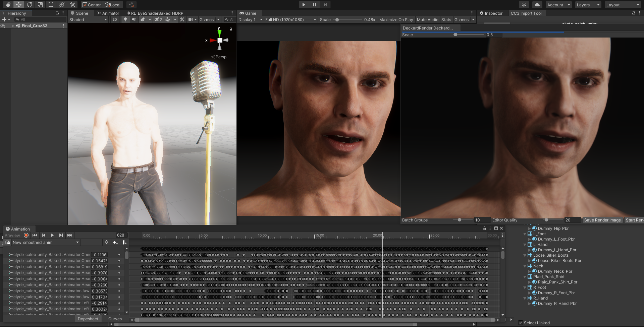Open Gizmos dropdown arrow in Scene view

218,19
